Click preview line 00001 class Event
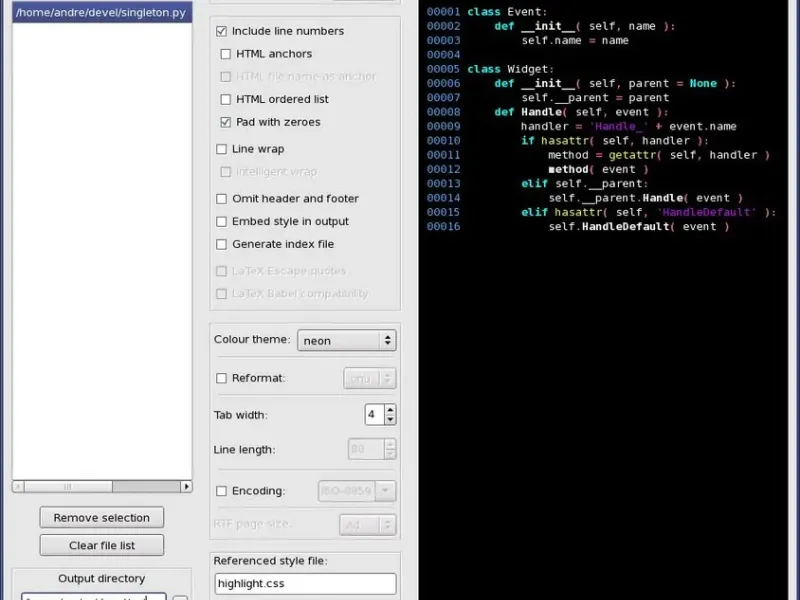Screen dimensions: 800x600 (487, 12)
